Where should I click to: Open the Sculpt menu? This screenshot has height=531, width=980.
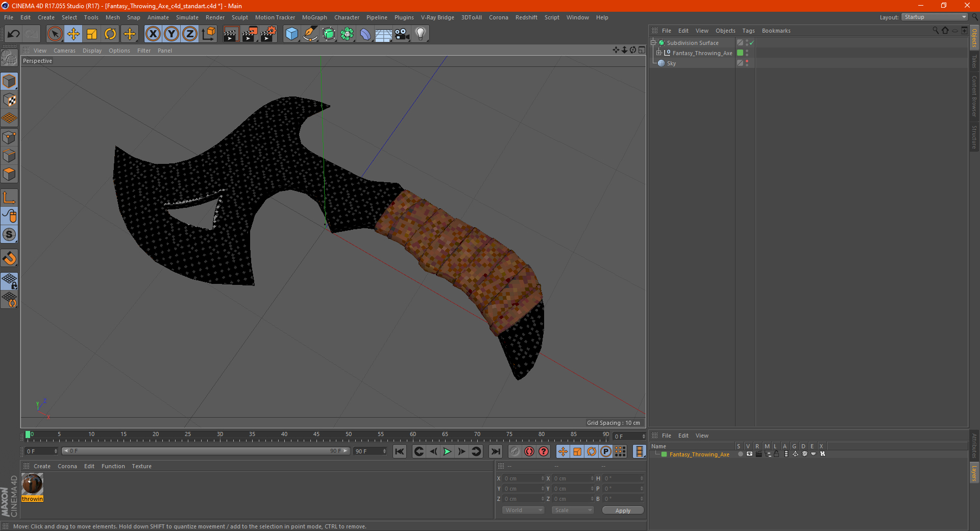click(239, 17)
